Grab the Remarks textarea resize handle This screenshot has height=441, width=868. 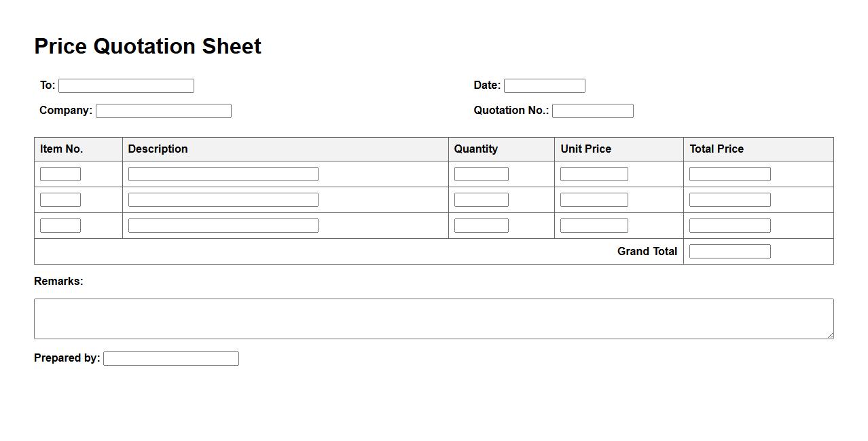coord(830,335)
